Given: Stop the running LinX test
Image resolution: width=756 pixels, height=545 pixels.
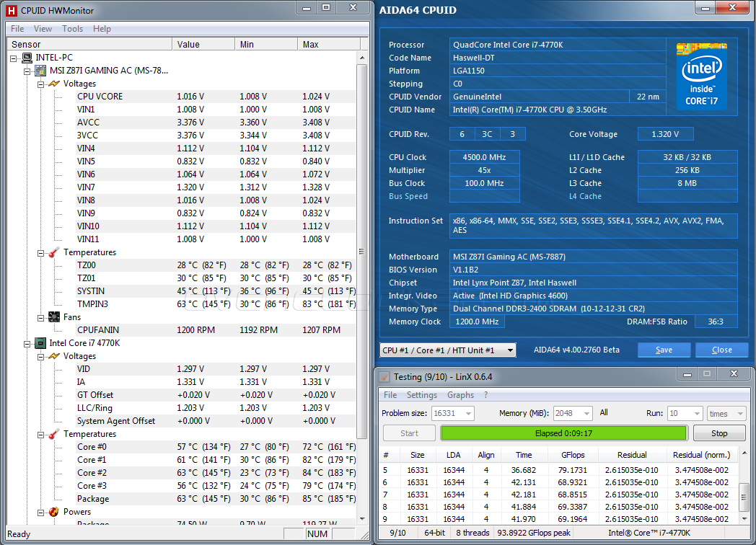Looking at the screenshot, I should [719, 433].
